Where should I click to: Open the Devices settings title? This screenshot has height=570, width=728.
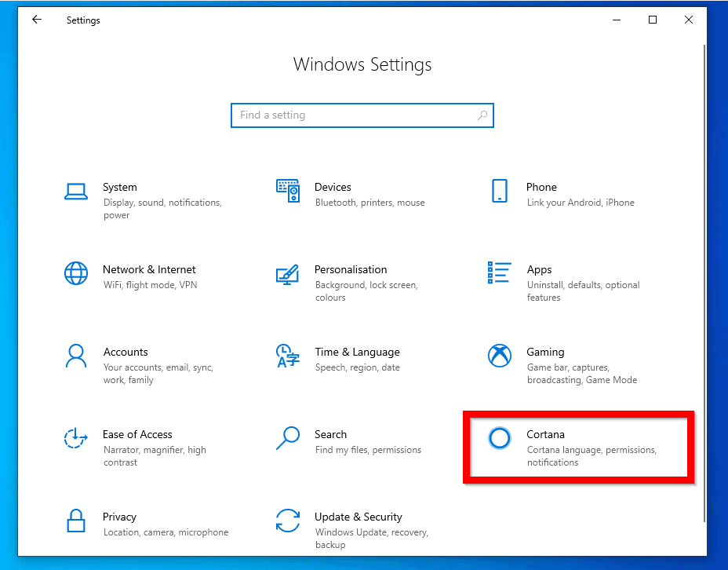coord(333,187)
